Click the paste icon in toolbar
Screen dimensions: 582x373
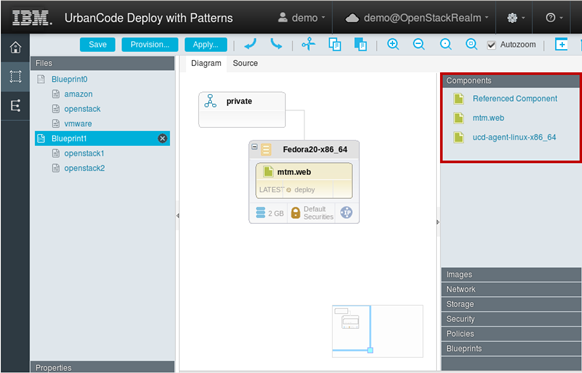(x=360, y=45)
